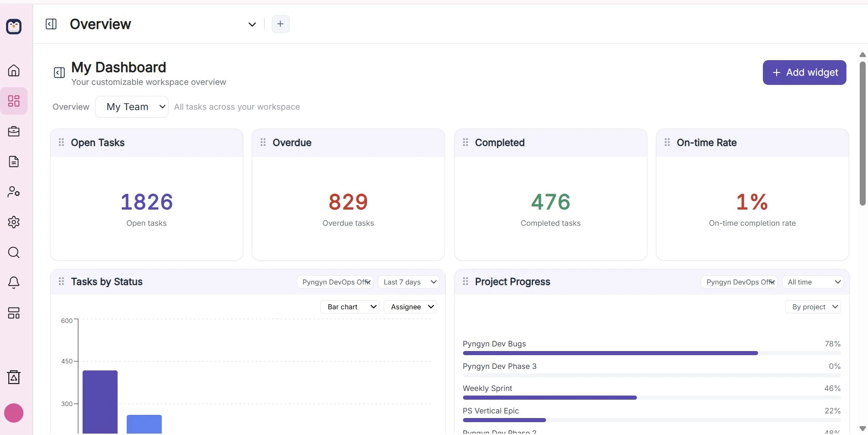Click the PS Vertical Epic progress bar

point(652,420)
